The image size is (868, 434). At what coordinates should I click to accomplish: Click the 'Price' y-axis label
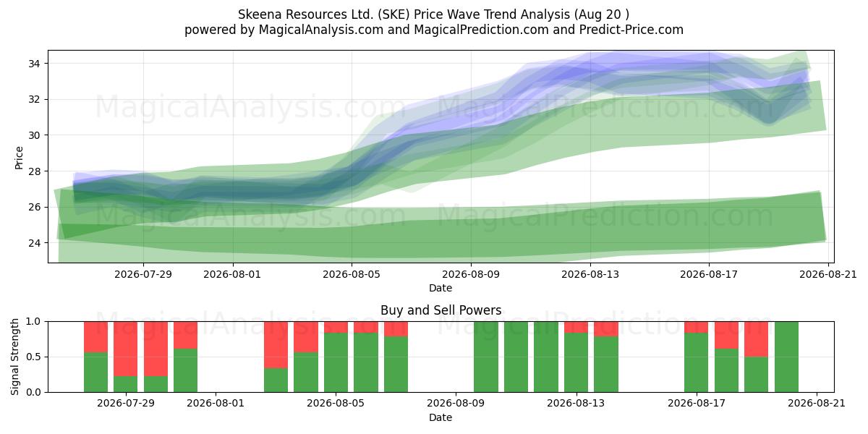[x=20, y=157]
